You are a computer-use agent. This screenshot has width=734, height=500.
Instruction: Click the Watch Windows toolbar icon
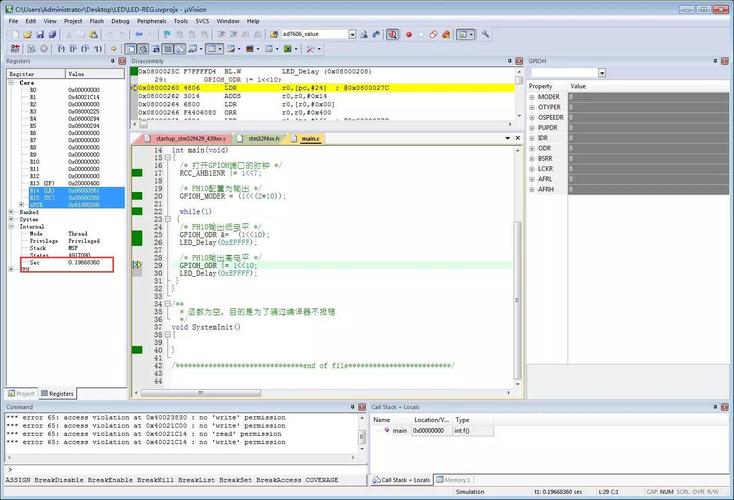(192, 49)
